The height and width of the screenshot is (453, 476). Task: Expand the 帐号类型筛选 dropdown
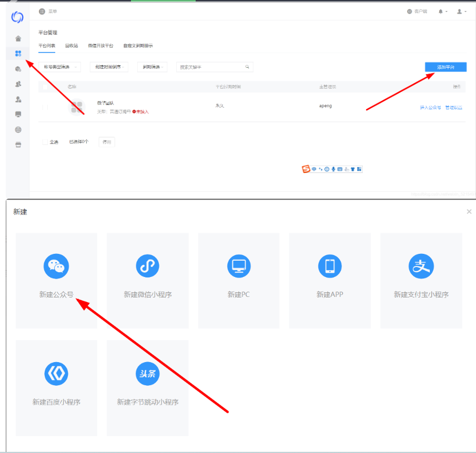click(60, 67)
